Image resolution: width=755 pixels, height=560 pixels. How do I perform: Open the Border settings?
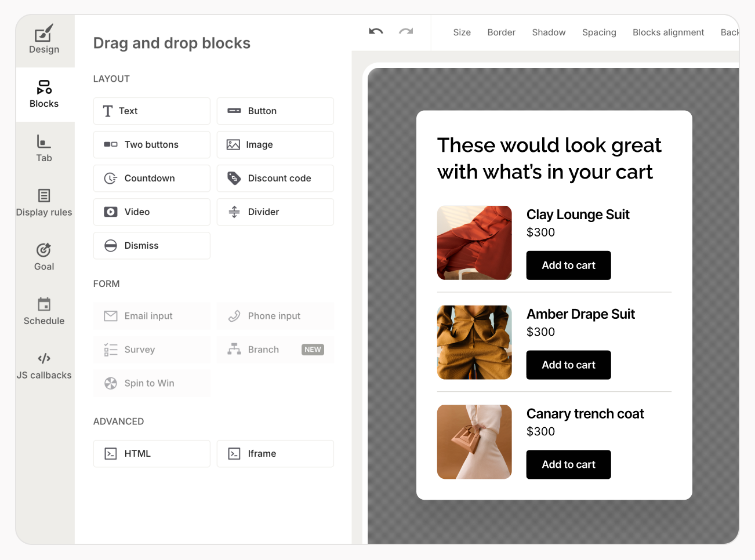pyautogui.click(x=501, y=32)
